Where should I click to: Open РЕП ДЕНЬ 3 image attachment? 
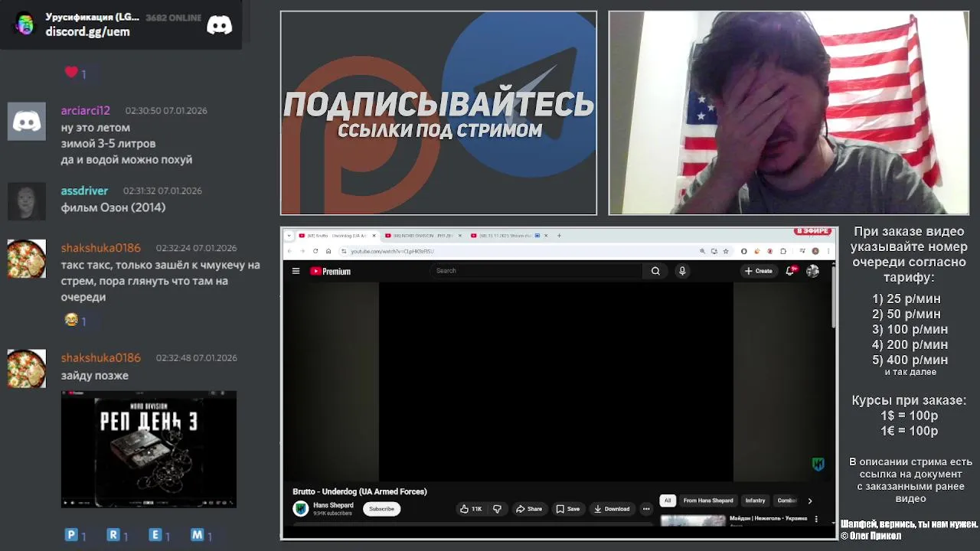coord(149,449)
